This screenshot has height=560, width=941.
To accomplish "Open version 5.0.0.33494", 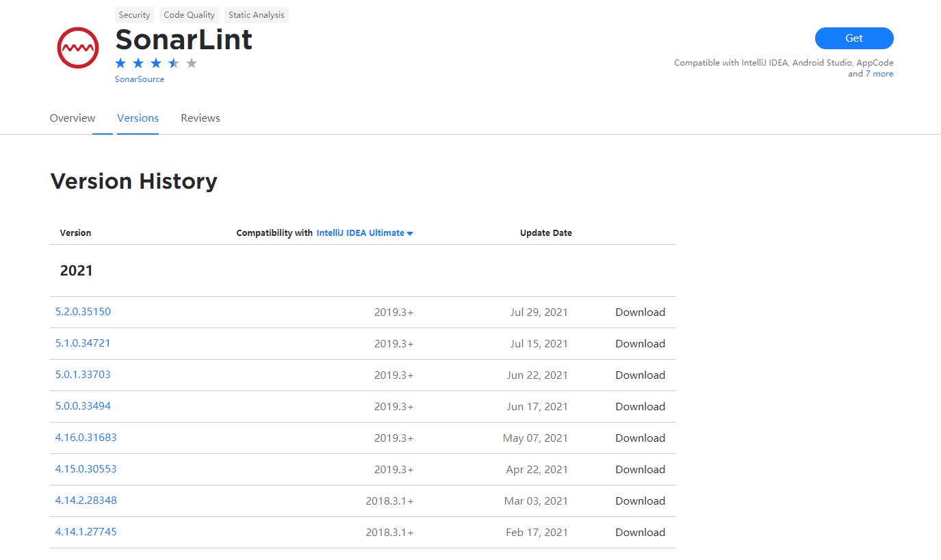I will [83, 406].
